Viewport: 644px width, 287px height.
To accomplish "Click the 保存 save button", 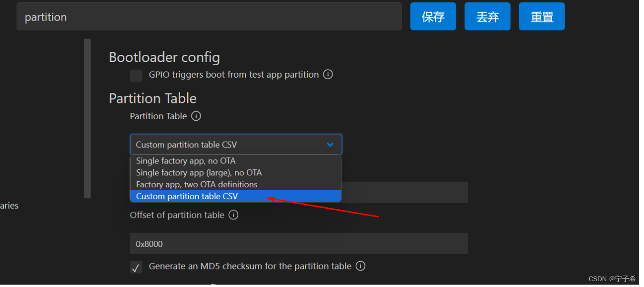I will [433, 17].
